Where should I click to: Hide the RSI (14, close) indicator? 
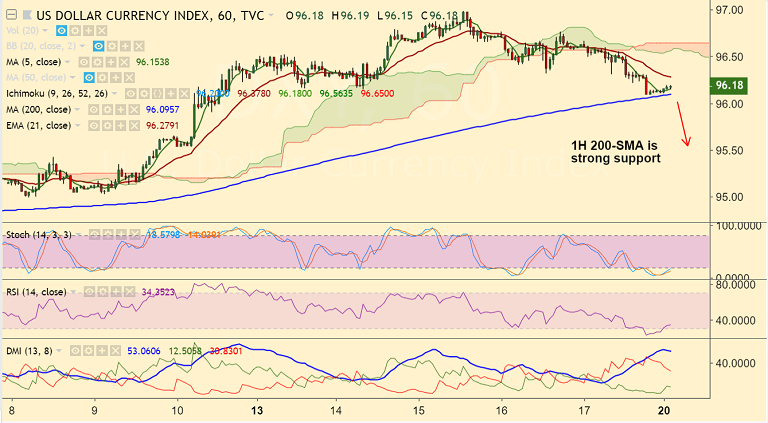click(x=89, y=292)
